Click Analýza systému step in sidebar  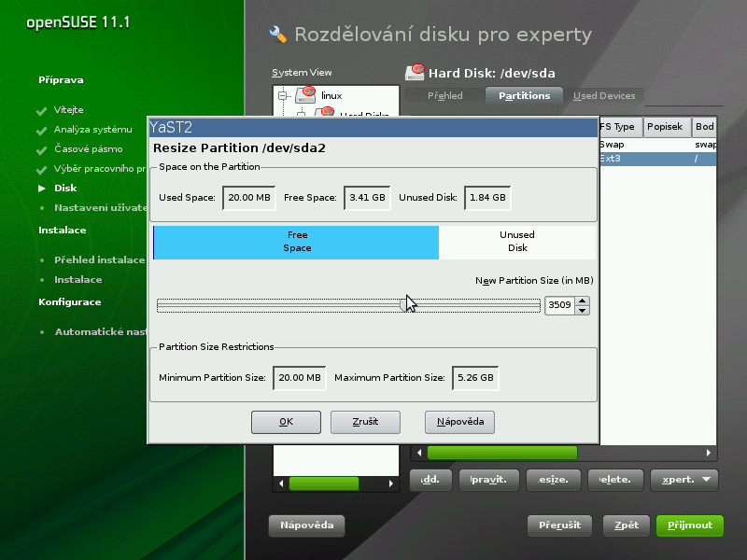pos(92,130)
